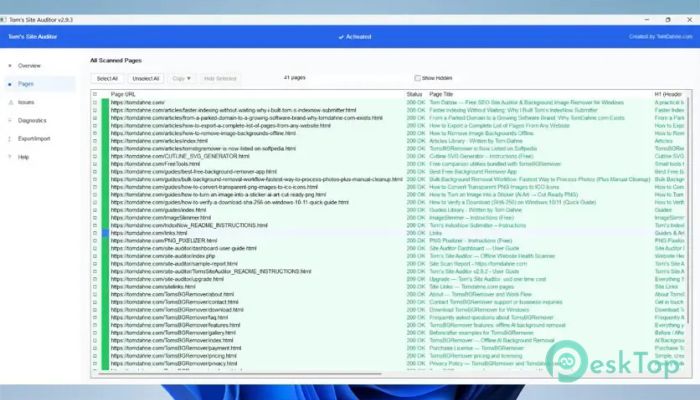The image size is (700, 400).
Task: Click the All Scanned Pages heading
Action: [116, 60]
